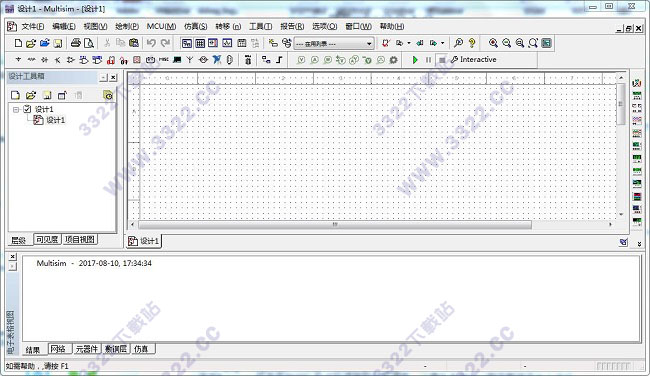
Task: Open the 工具(T) menu
Action: point(260,27)
